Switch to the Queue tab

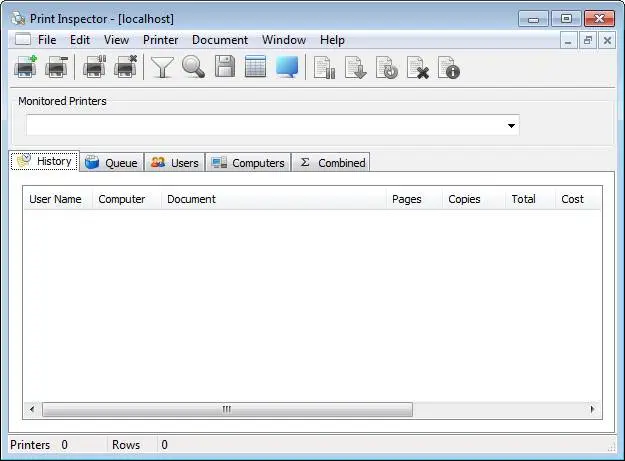coord(112,163)
